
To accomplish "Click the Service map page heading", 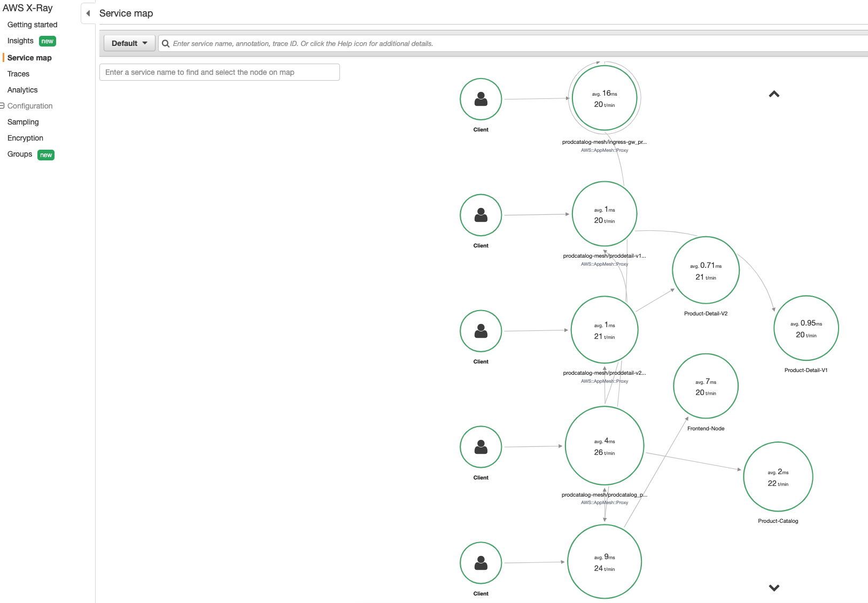I will 126,13.
